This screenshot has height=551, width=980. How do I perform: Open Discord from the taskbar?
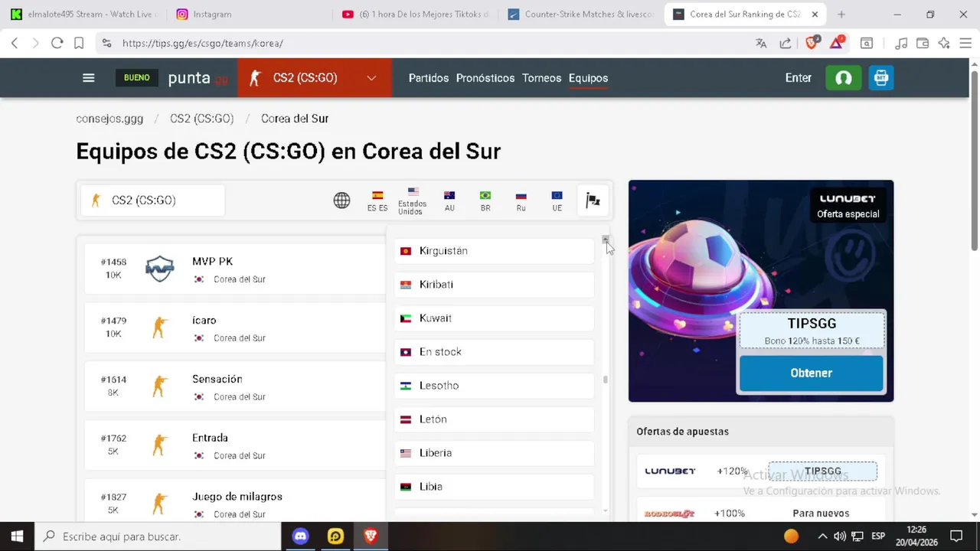tap(301, 536)
